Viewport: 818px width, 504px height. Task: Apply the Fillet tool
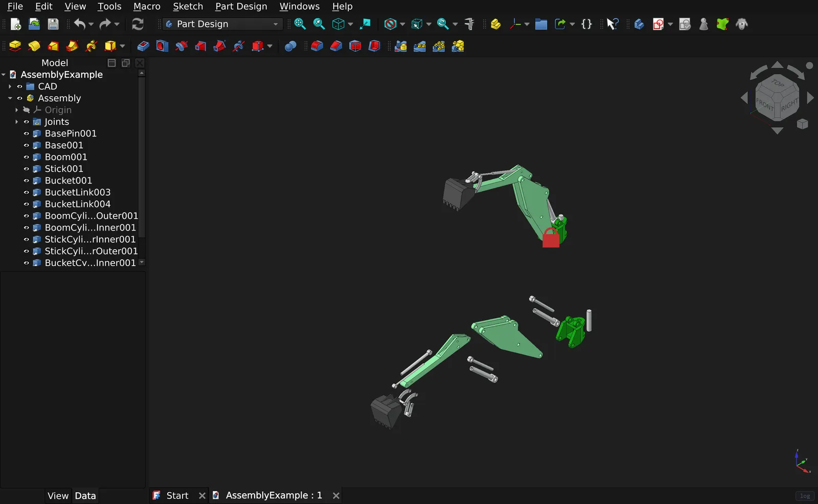[x=317, y=46]
